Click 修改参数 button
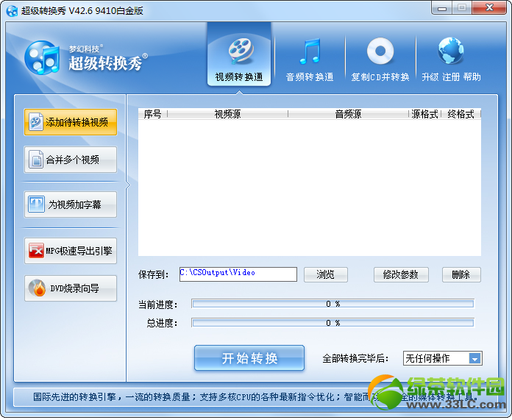 [x=401, y=274]
